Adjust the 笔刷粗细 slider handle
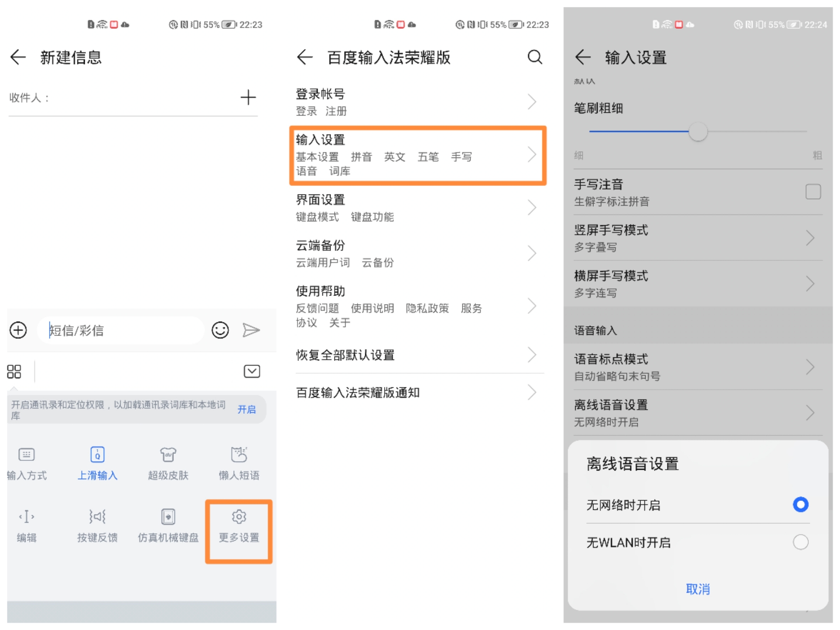 click(x=698, y=131)
